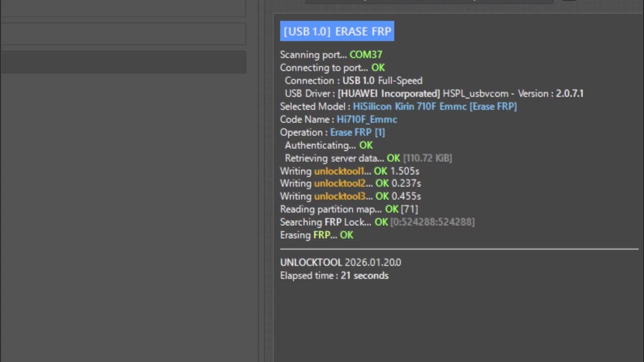Viewport: 644px width, 362px height.
Task: Click the "Connection :" label
Action: pos(312,80)
